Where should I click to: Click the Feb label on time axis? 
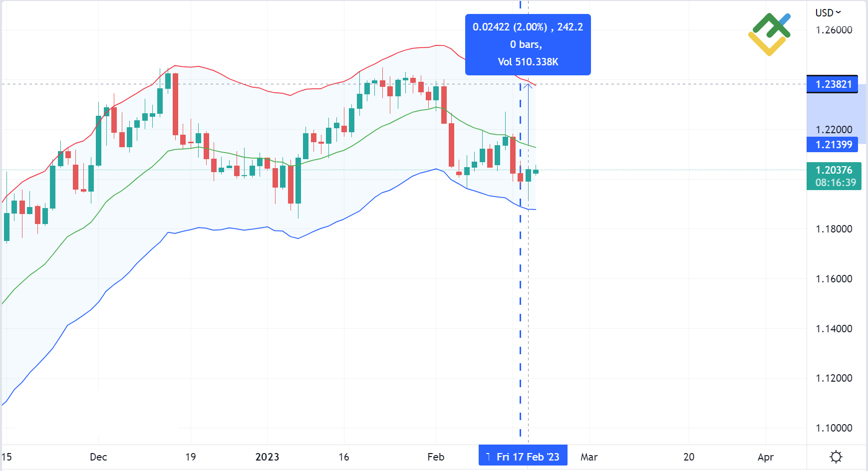point(436,457)
